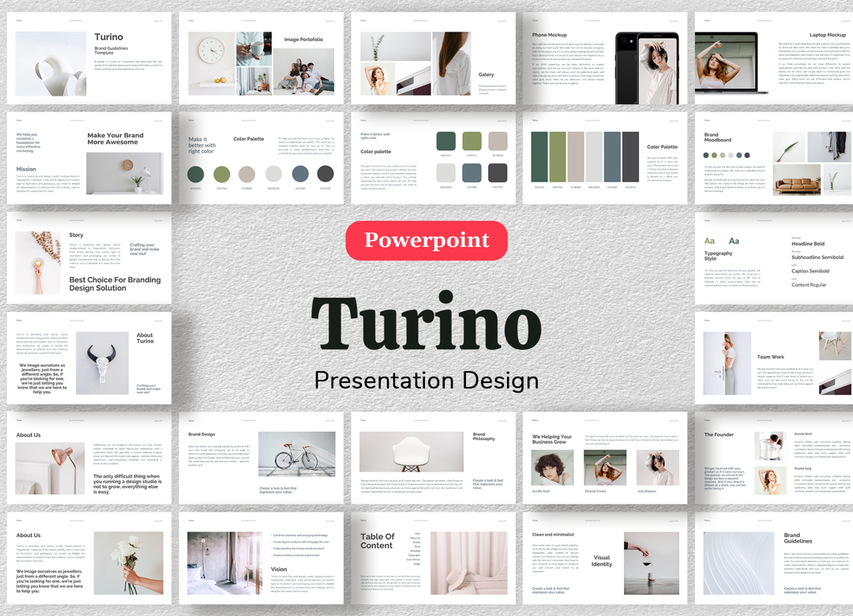Image resolution: width=853 pixels, height=616 pixels.
Task: Open the Vision slide thumbnail
Action: tap(261, 558)
